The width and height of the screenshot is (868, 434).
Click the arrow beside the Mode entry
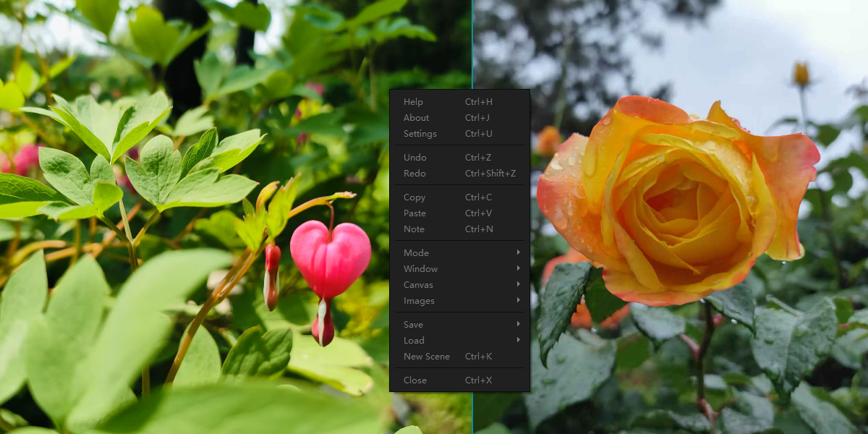click(519, 253)
